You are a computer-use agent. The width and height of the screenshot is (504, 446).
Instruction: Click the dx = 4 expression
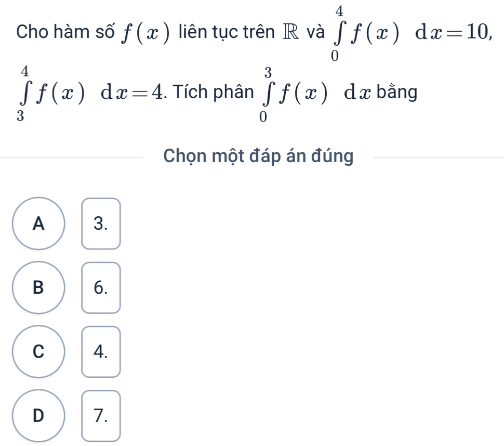[132, 93]
